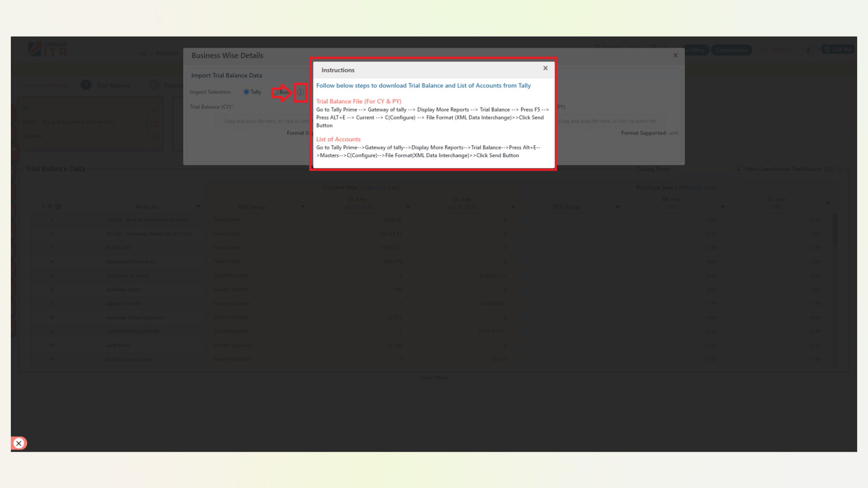This screenshot has width=868, height=488.
Task: Open the current-year Dr. Amt filter
Action: pos(408,207)
